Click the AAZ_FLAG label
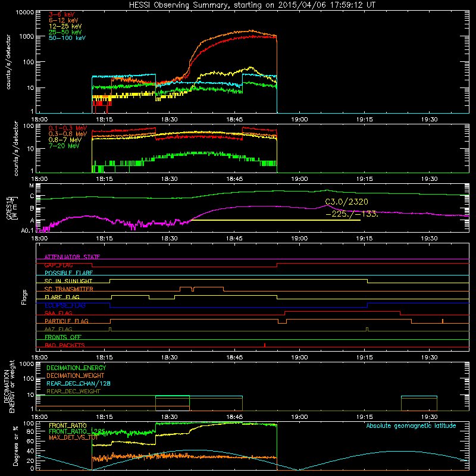 pyautogui.click(x=58, y=329)
